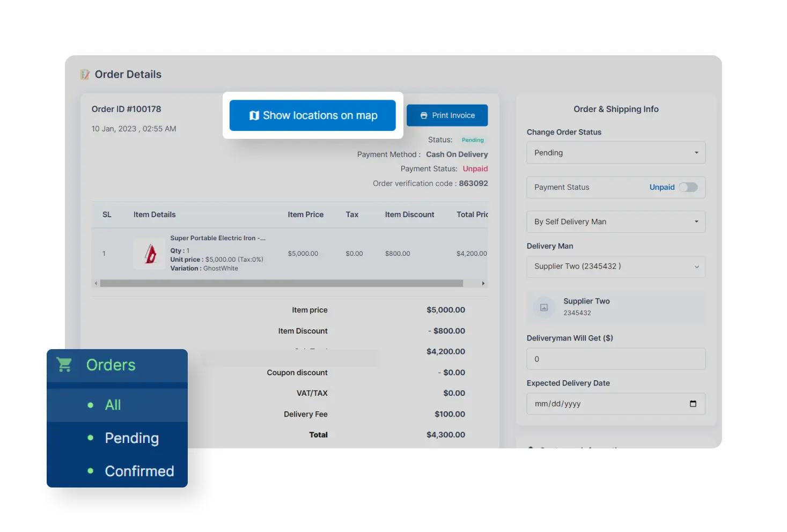
Task: Click the item table horizontal scrollbar track
Action: click(x=281, y=283)
